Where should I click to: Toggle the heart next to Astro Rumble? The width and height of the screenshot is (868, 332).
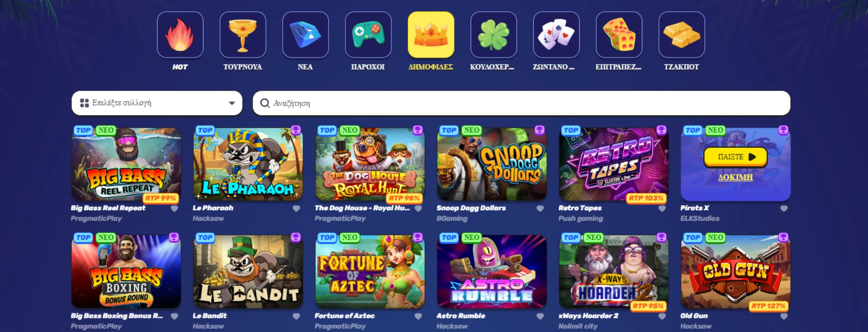[x=540, y=316]
